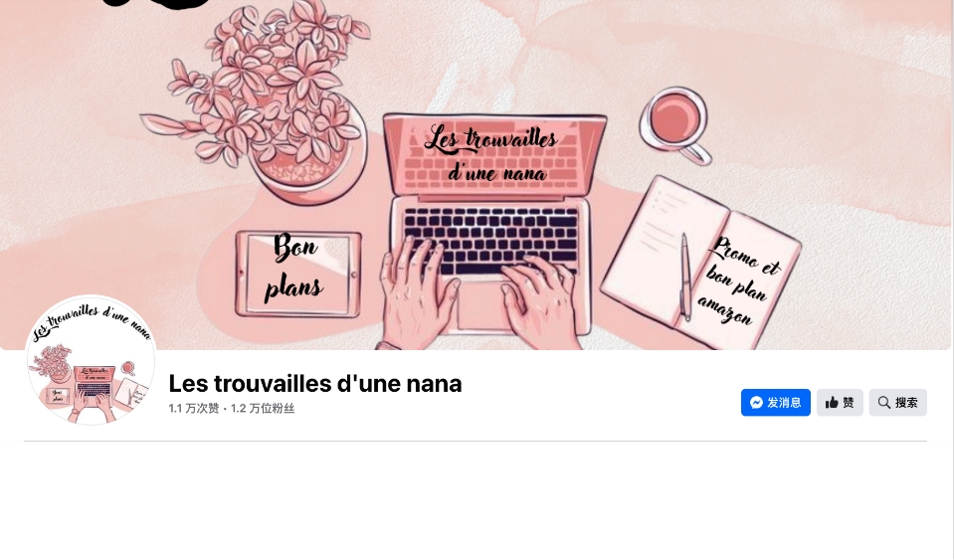Click the Promo et bon plan amazon notebook

click(738, 281)
